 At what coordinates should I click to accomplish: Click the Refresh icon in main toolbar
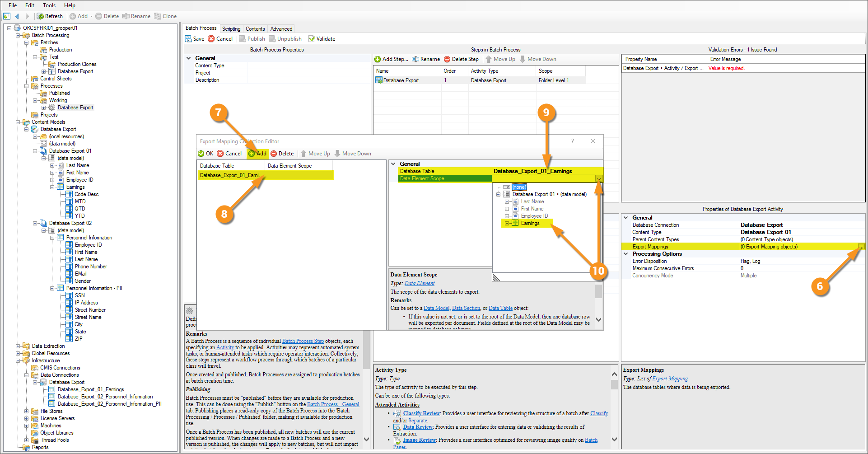point(41,16)
